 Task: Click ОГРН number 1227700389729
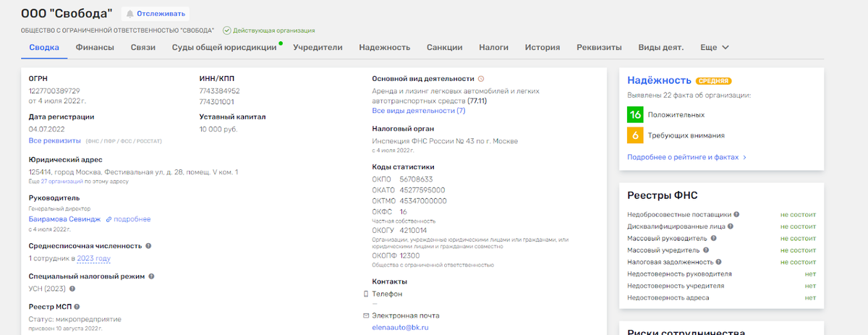pos(54,90)
